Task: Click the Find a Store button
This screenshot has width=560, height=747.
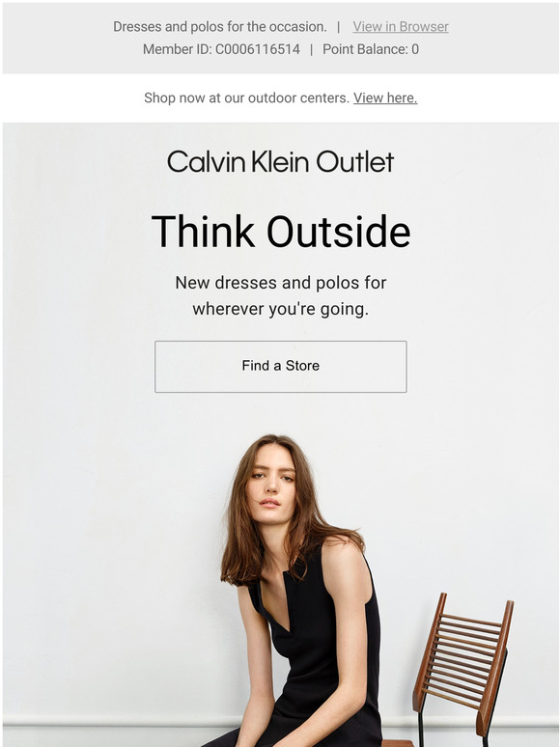Action: pos(281,367)
